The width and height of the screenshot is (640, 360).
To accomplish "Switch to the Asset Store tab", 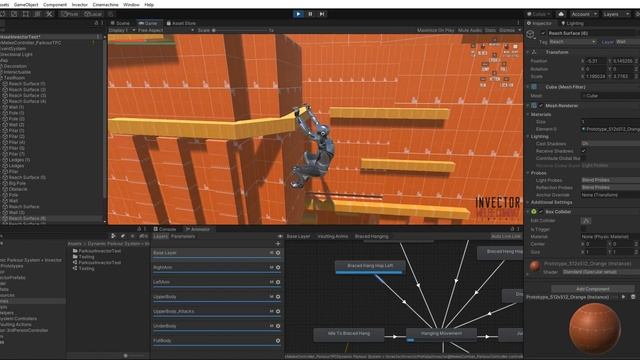I will click(180, 23).
